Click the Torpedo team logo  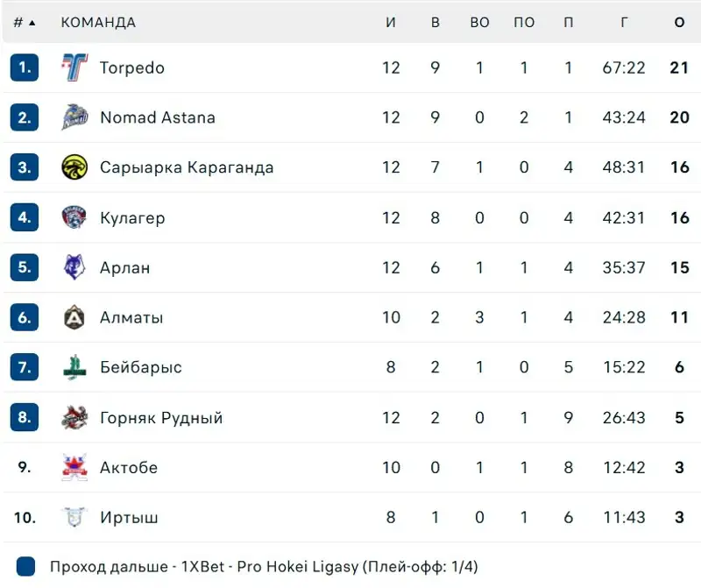(74, 67)
